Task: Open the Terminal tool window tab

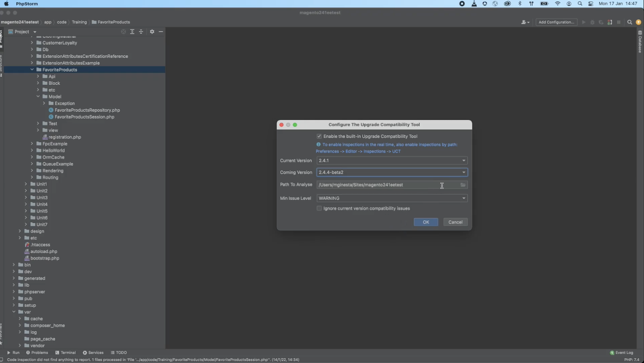Action: coord(66,353)
